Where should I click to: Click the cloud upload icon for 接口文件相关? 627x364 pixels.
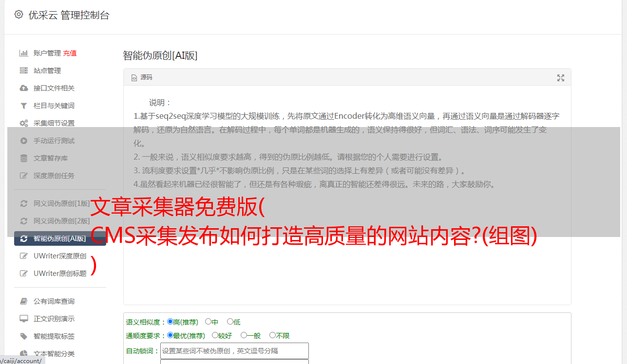pos(23,88)
